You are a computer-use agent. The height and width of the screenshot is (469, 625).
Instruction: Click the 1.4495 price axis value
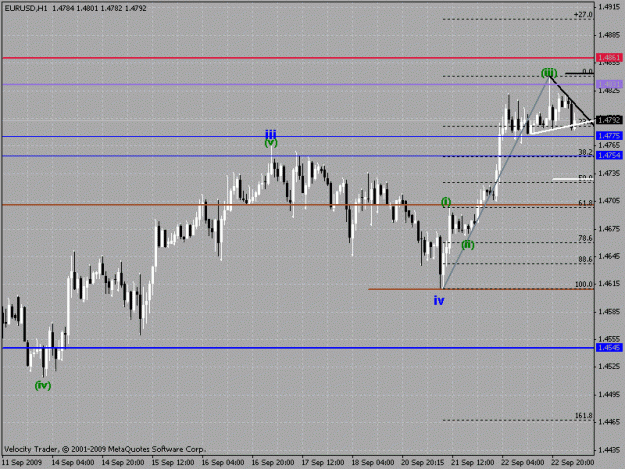(x=609, y=394)
